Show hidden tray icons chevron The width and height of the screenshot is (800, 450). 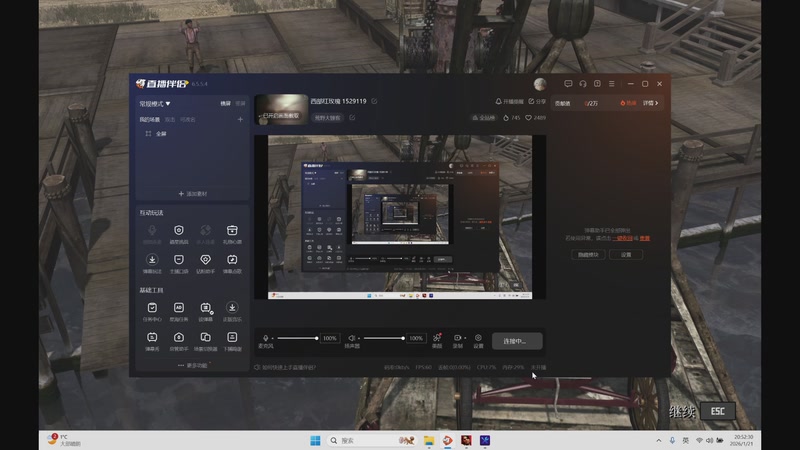[x=659, y=440]
